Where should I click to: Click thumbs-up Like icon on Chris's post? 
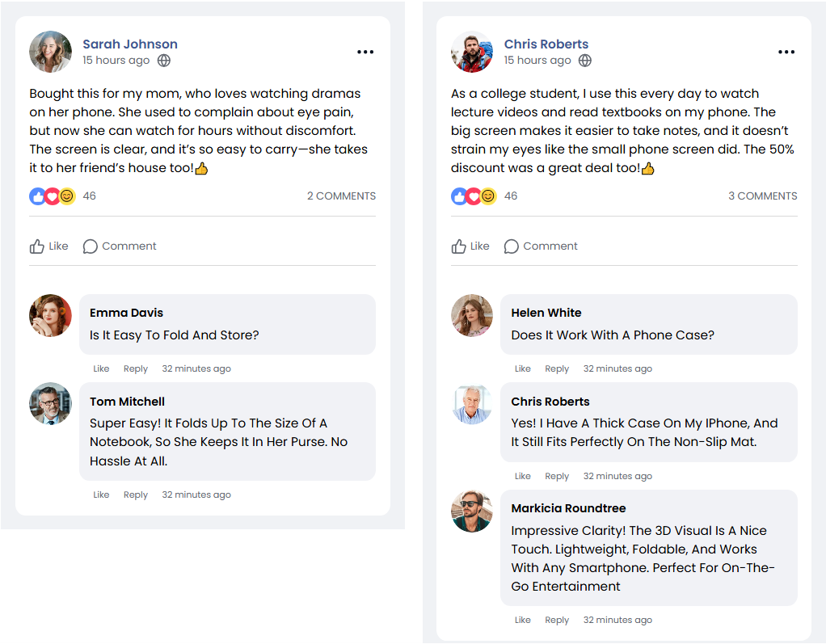458,246
